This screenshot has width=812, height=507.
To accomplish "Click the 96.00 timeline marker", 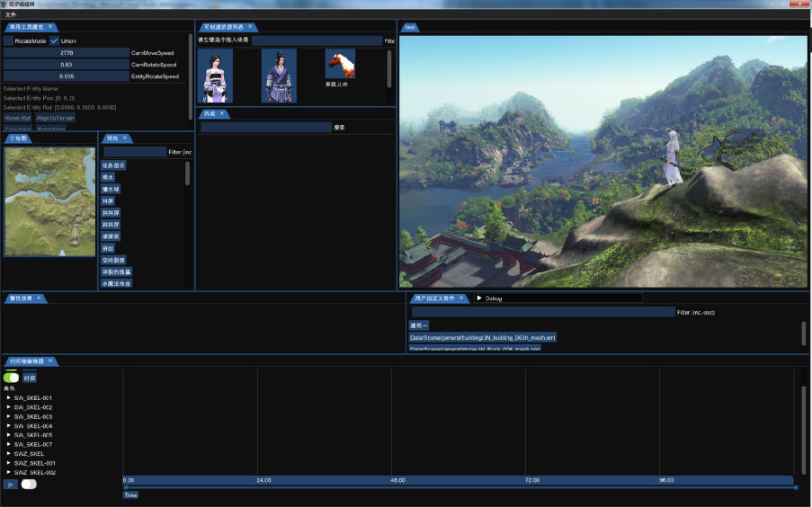I will [x=666, y=480].
